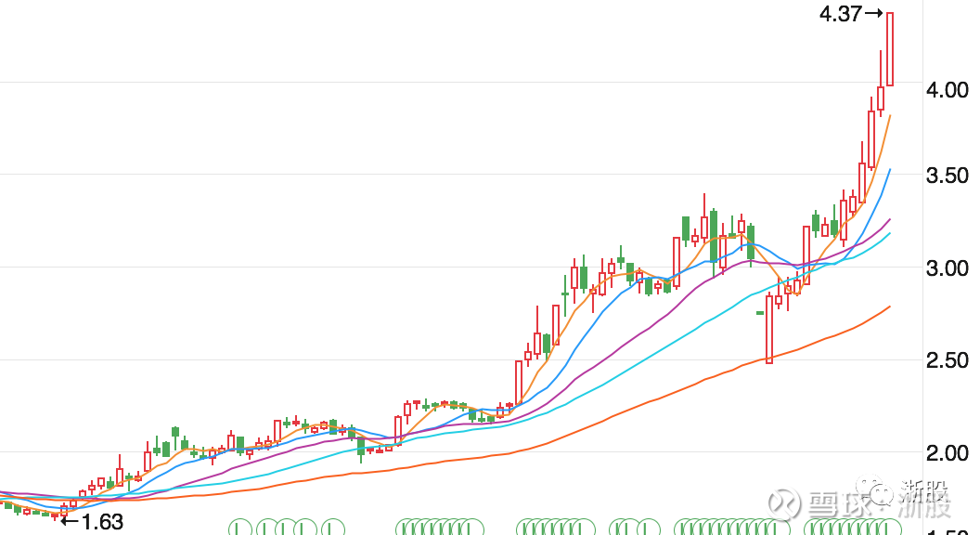Viewport: 980px width, 535px height.
Task: Select the leftmost green circled event marker
Action: coord(240,529)
